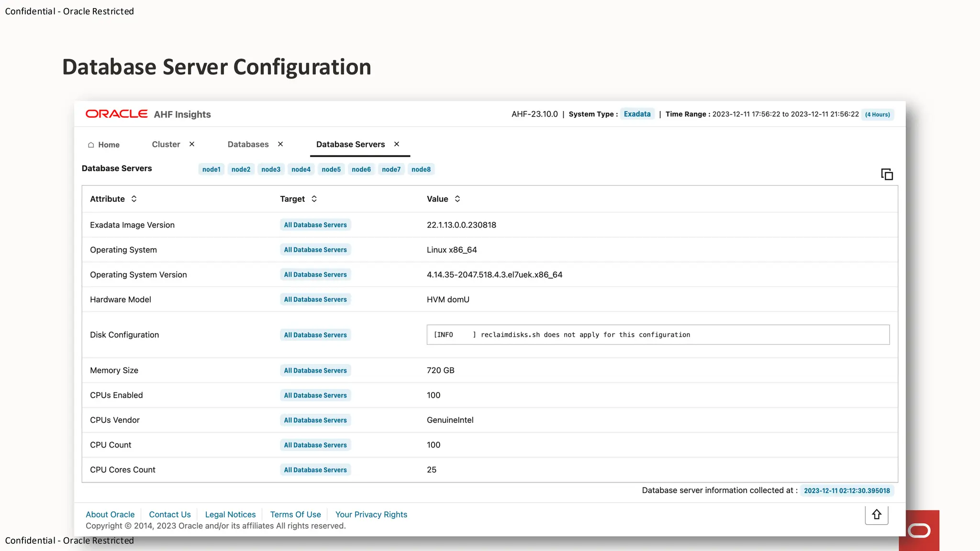Screen dimensions: 980x551
Task: Sort by Target column arrows
Action: click(x=314, y=199)
